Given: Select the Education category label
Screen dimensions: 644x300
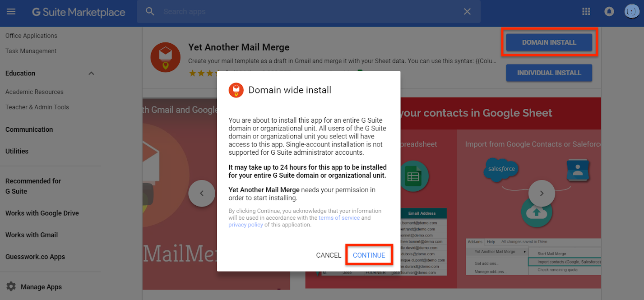Looking at the screenshot, I should point(20,73).
